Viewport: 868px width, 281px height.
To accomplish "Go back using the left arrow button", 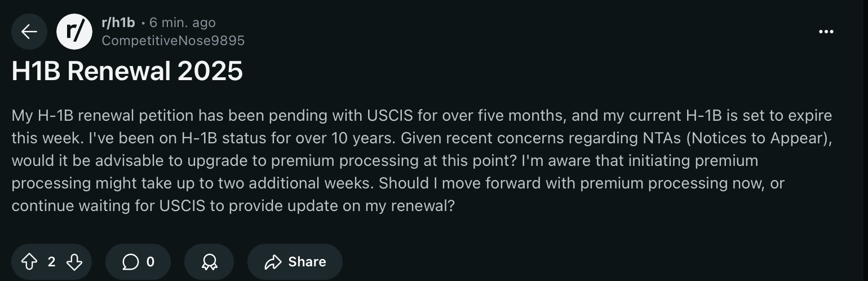I will (29, 32).
